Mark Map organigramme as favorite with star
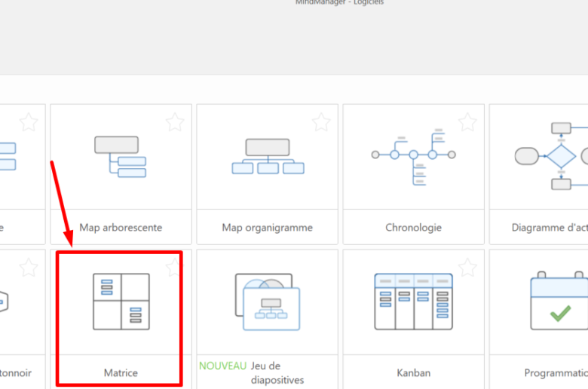Image resolution: width=588 pixels, height=389 pixels. pyautogui.click(x=321, y=121)
